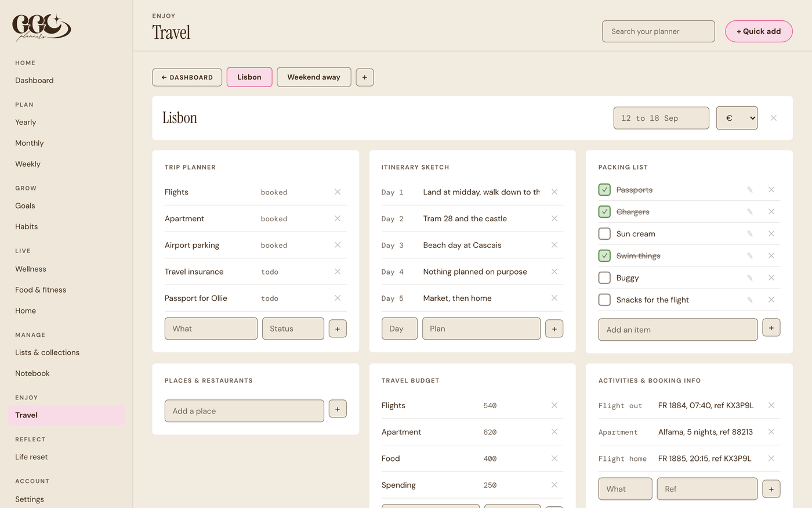Viewport: 812px width, 508px height.
Task: Delete the Flight out booking info
Action: tap(771, 405)
